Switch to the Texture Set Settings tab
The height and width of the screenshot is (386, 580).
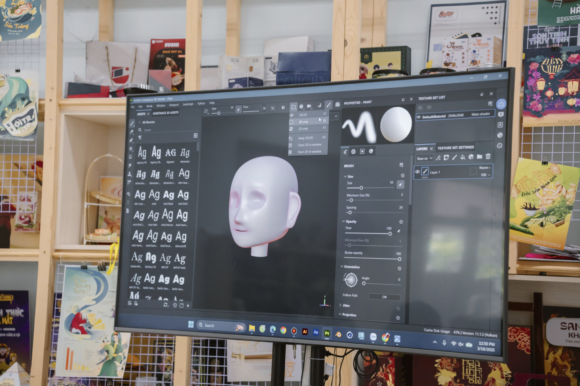[x=455, y=148]
